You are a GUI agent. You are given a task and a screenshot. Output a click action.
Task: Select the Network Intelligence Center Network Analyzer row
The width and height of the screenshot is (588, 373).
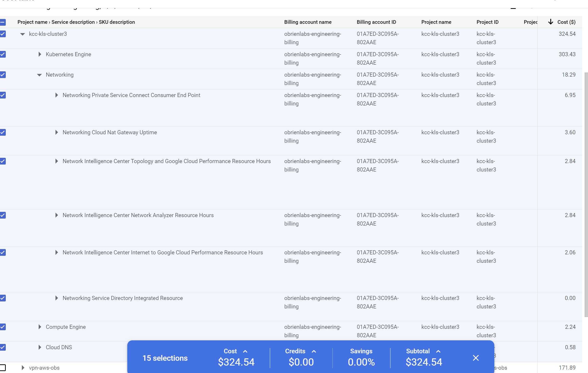tap(3, 215)
